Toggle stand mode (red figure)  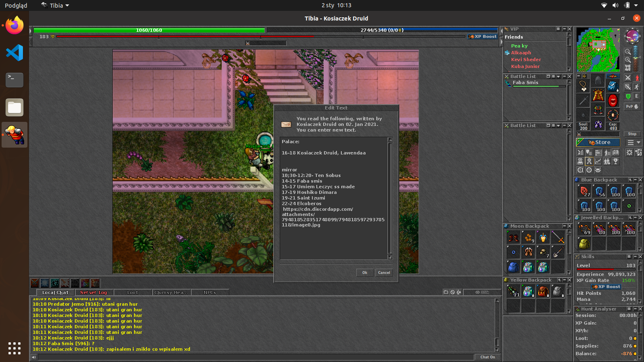(637, 78)
